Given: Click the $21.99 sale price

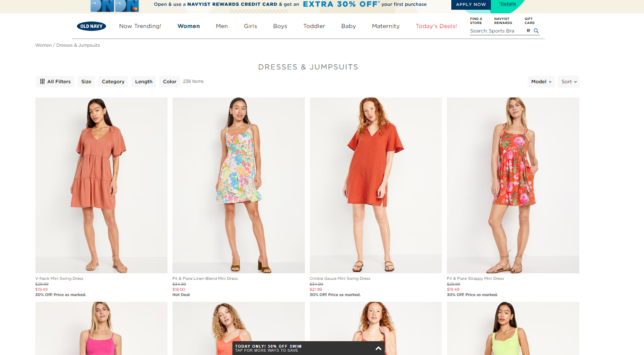Looking at the screenshot, I should [316, 290].
